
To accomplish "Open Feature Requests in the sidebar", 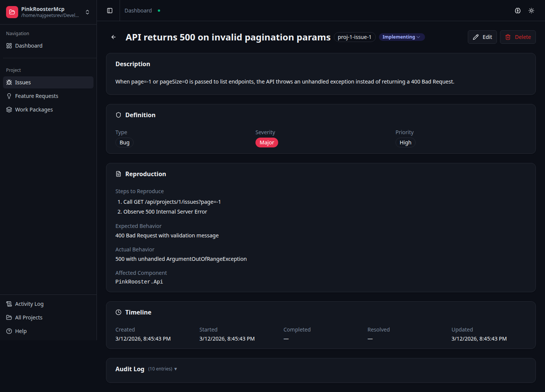I will coord(48,96).
